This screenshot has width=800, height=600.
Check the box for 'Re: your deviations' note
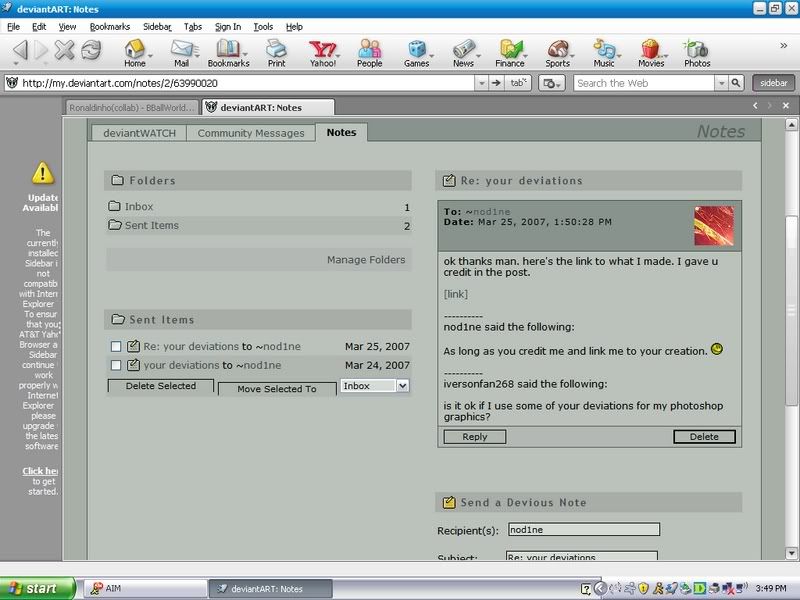[x=116, y=346]
